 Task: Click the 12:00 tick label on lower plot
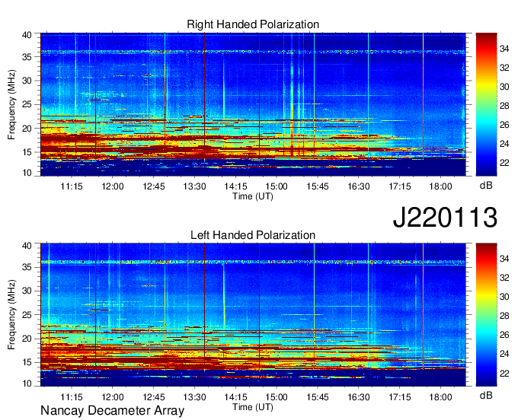112,397
